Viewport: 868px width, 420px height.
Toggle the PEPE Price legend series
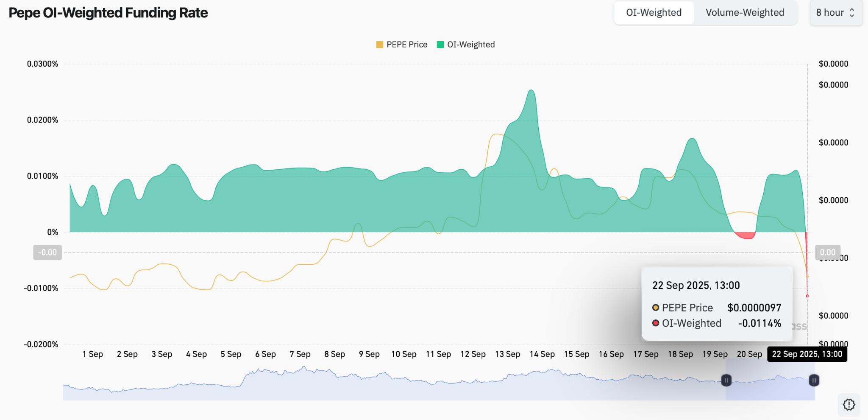(x=402, y=45)
